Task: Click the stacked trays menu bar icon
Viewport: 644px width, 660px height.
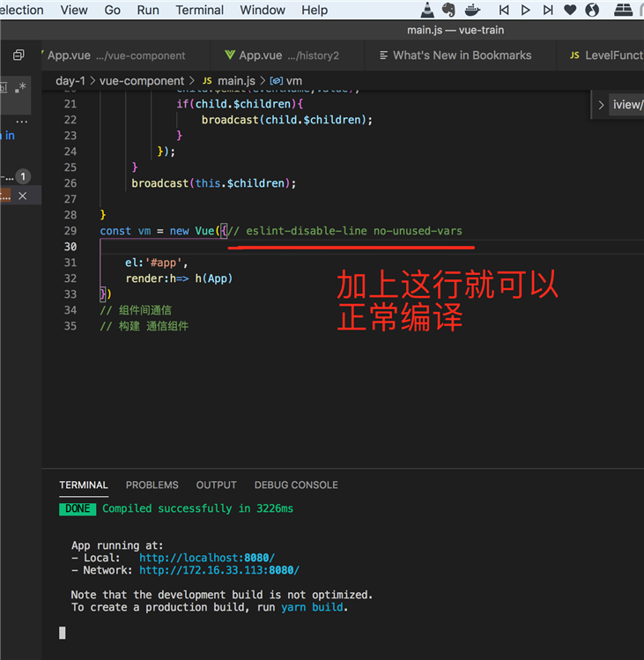Action: (x=623, y=10)
